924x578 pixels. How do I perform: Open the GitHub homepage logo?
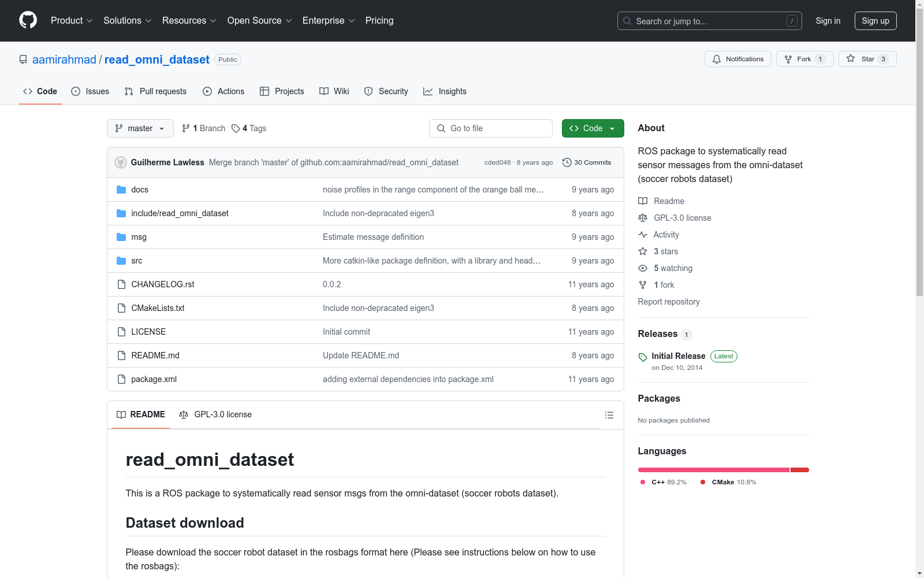(x=28, y=20)
